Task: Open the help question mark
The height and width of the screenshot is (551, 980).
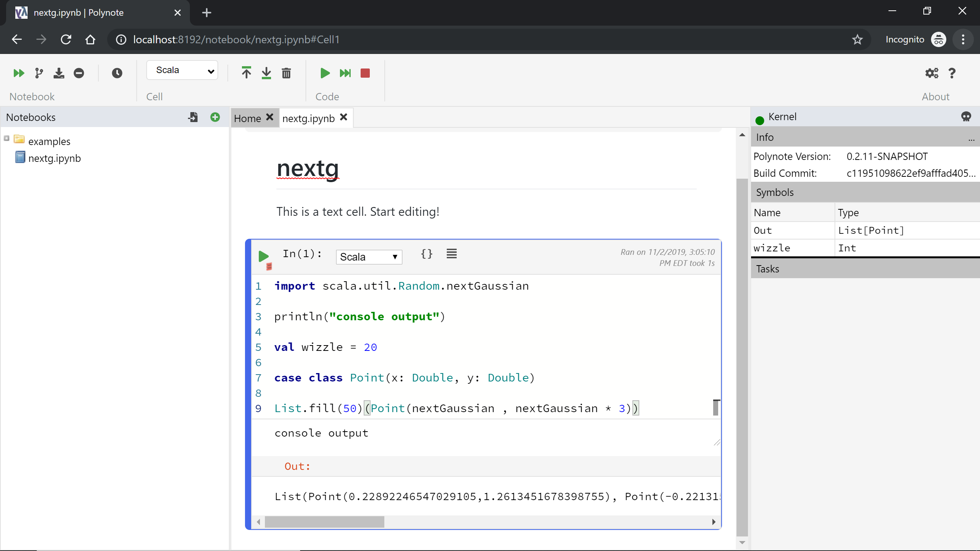Action: point(952,73)
